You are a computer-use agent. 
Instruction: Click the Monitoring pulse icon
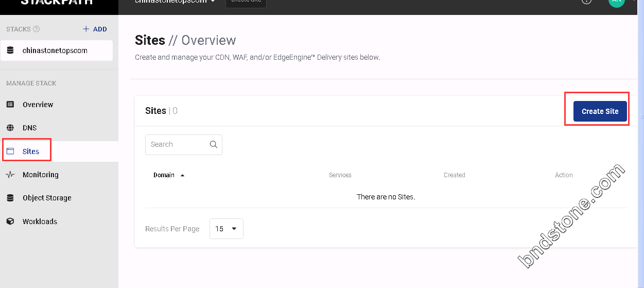tap(10, 175)
